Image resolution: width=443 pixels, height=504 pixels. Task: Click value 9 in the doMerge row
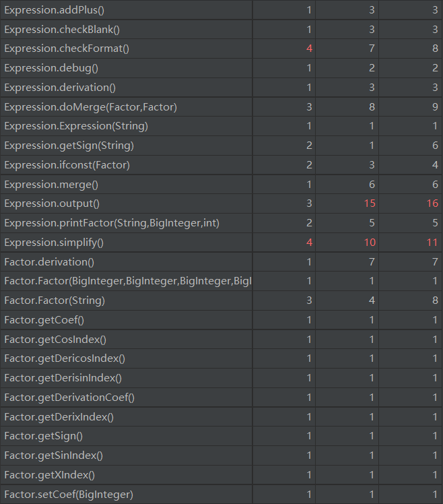[x=436, y=107]
